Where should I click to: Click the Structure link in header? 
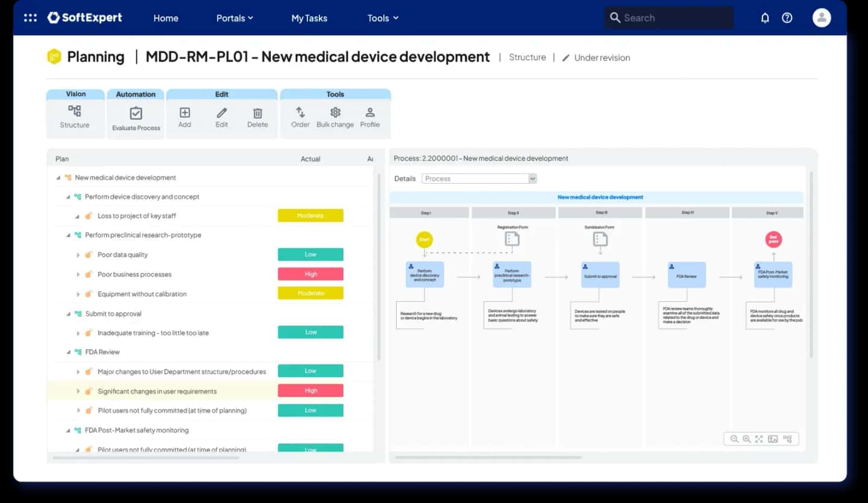527,57
